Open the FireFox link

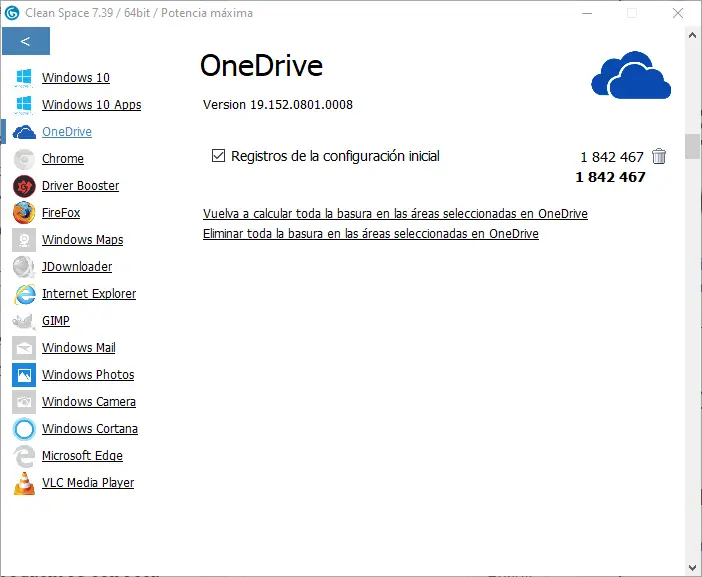[x=61, y=213]
